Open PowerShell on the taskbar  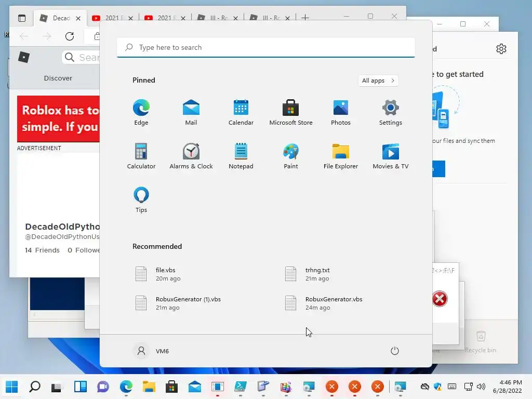240,387
